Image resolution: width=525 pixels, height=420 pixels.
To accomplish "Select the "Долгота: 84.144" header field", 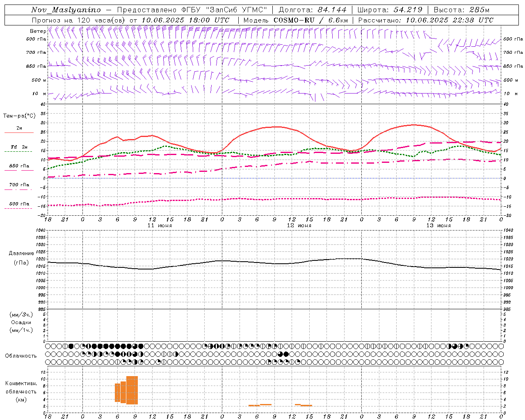I will 313,10.
